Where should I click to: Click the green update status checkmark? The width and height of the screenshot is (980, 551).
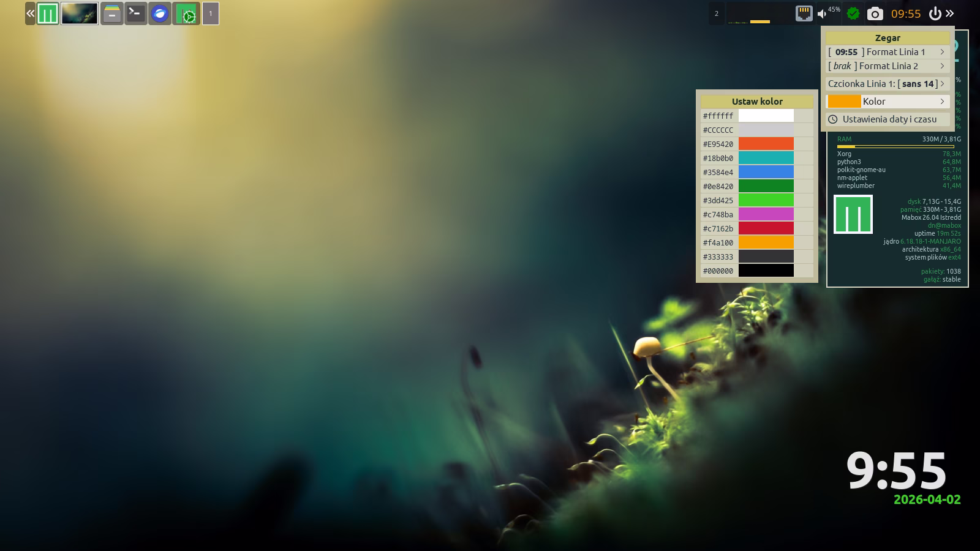[x=853, y=13]
